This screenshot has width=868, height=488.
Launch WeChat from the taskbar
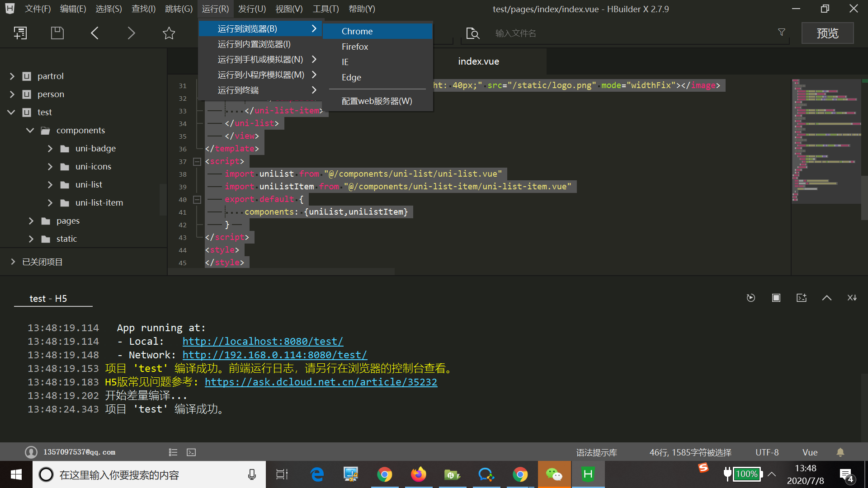554,474
